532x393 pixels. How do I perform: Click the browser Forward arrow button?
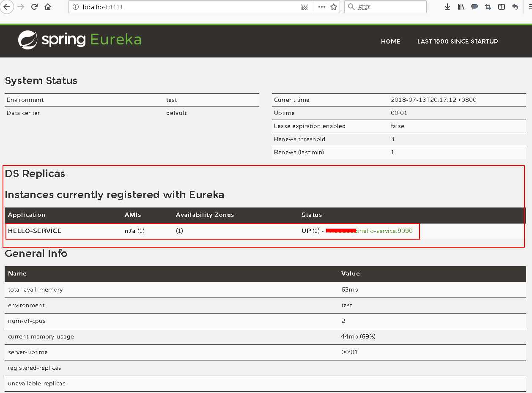tap(21, 7)
